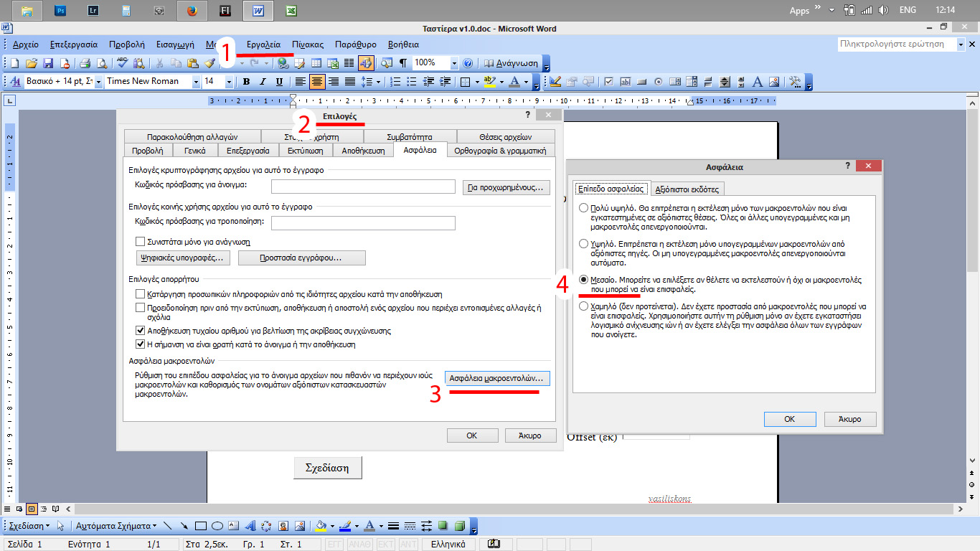Select the 'Πολύ υψηλό' security level
The image size is (980, 551).
583,209
